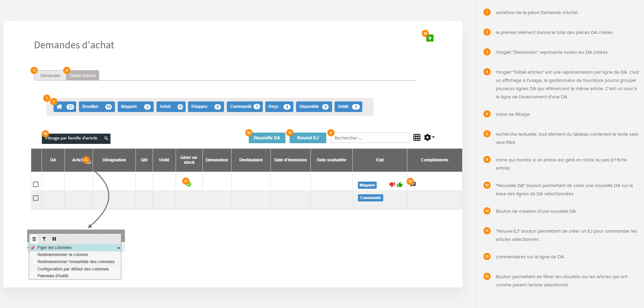This screenshot has width=644, height=308.
Task: Click the 'Commandé' workflow status filter
Action: tap(245, 107)
